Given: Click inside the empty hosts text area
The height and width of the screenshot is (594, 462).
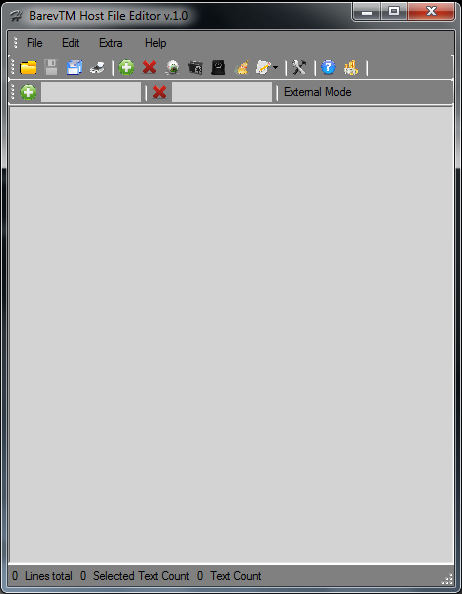Looking at the screenshot, I should [x=231, y=335].
